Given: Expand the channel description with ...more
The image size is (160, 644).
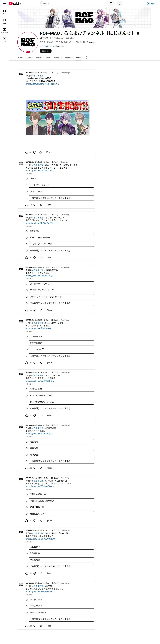Looking at the screenshot, I should point(92,42).
